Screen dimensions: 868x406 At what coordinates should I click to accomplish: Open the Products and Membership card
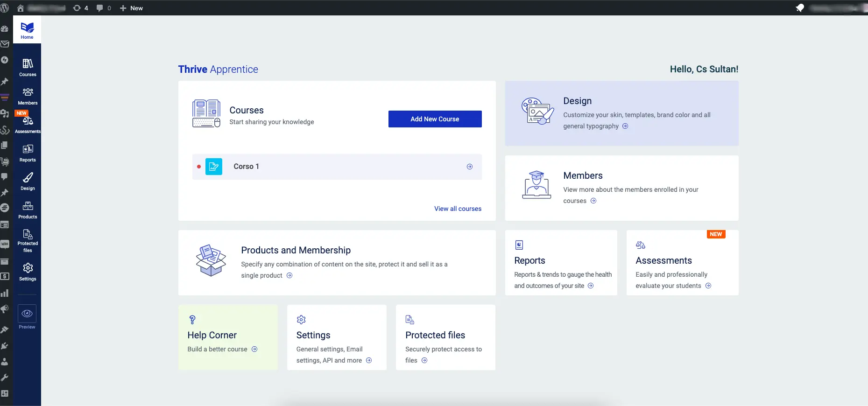tap(337, 263)
